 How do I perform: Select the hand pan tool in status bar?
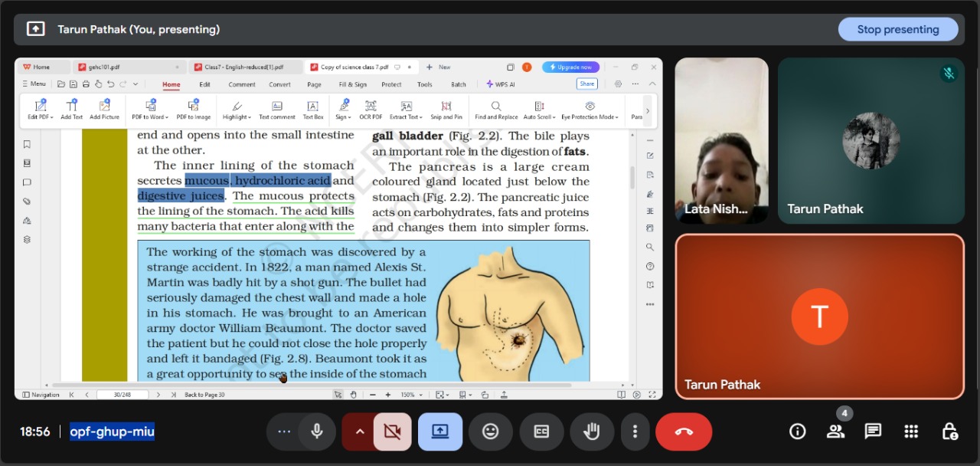click(x=353, y=395)
